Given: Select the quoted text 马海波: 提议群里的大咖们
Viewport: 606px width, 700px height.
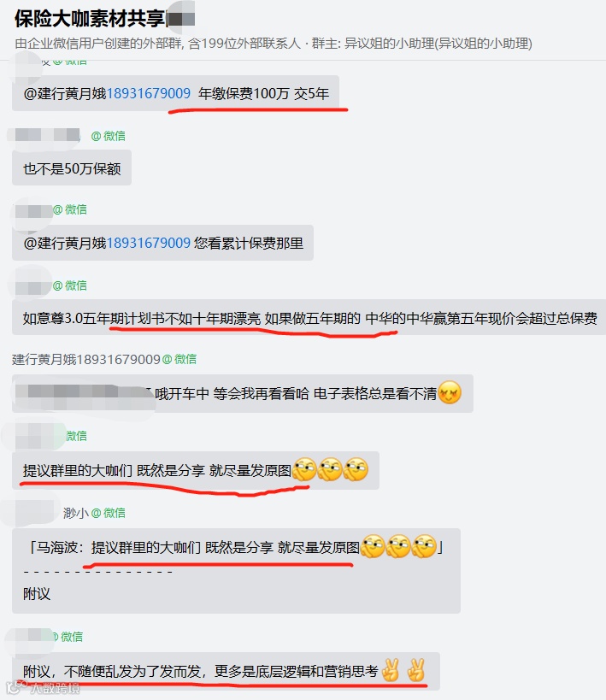Looking at the screenshot, I should pyautogui.click(x=117, y=547).
